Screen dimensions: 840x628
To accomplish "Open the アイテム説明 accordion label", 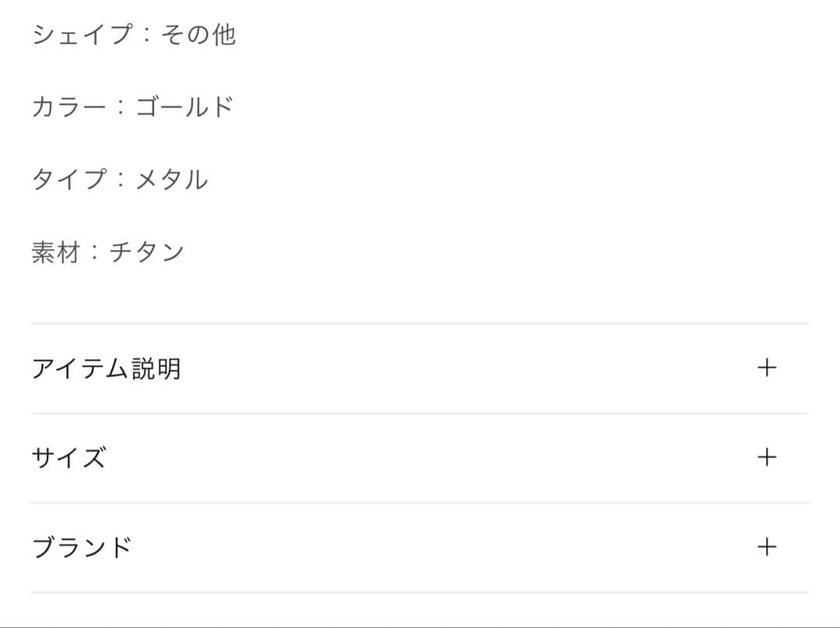I will 107,368.
